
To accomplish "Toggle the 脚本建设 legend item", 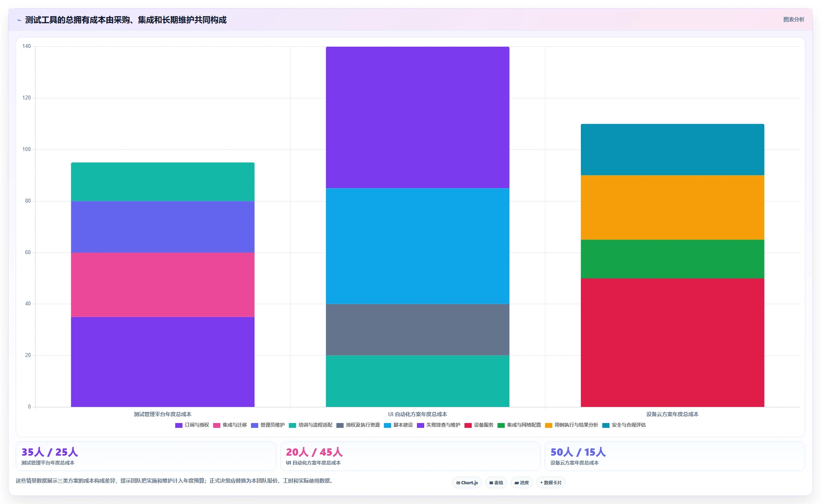I will click(398, 425).
